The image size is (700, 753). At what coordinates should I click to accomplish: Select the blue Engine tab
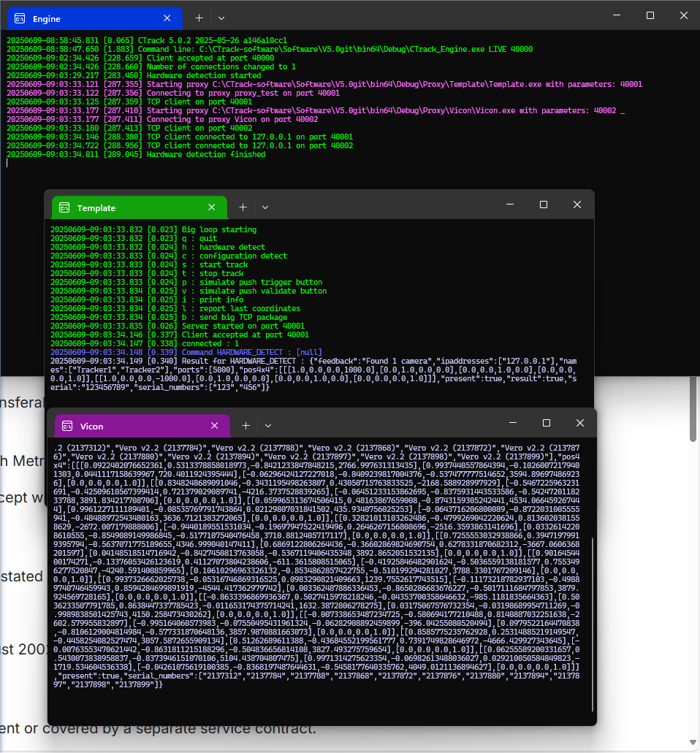[x=88, y=18]
